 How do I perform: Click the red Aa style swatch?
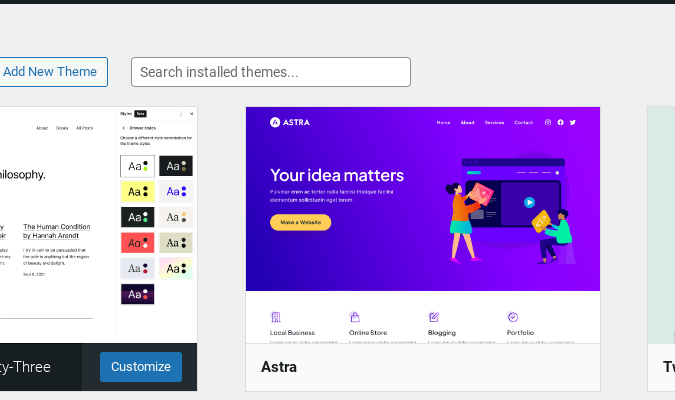coord(137,243)
